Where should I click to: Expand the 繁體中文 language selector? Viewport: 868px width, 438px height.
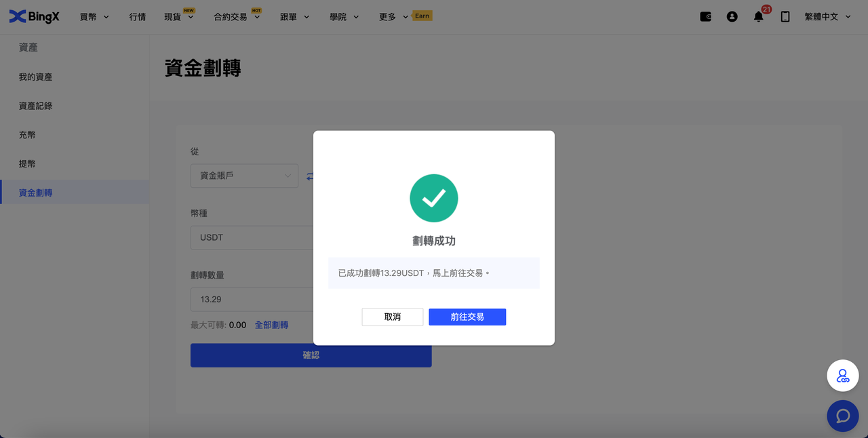pyautogui.click(x=827, y=16)
